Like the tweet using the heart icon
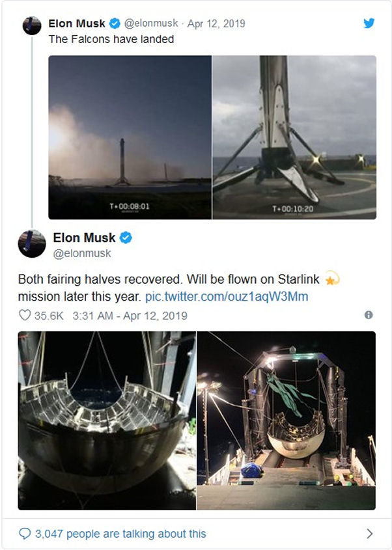This screenshot has height=550, width=392. tap(25, 316)
